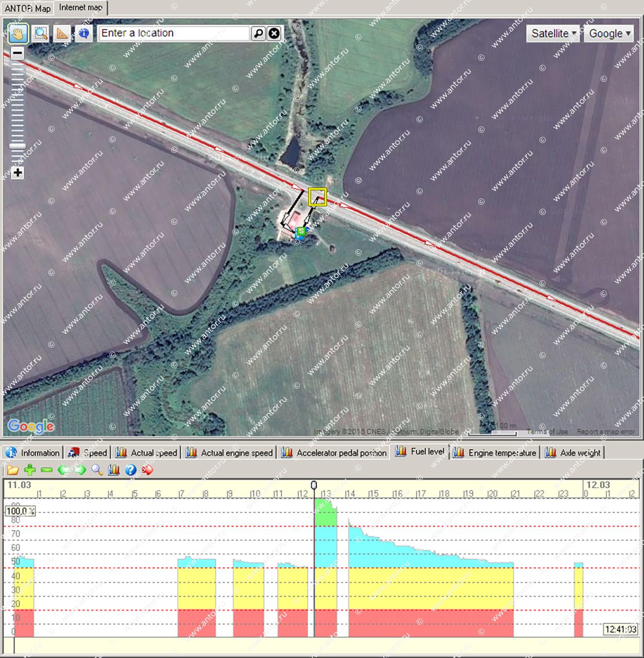Clear the location search box
Image resolution: width=644 pixels, height=658 pixels.
(274, 33)
